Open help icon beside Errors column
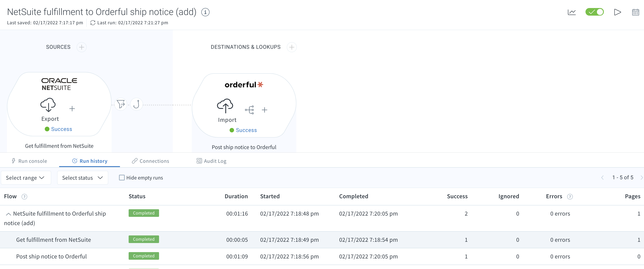The width and height of the screenshot is (644, 269). click(570, 197)
